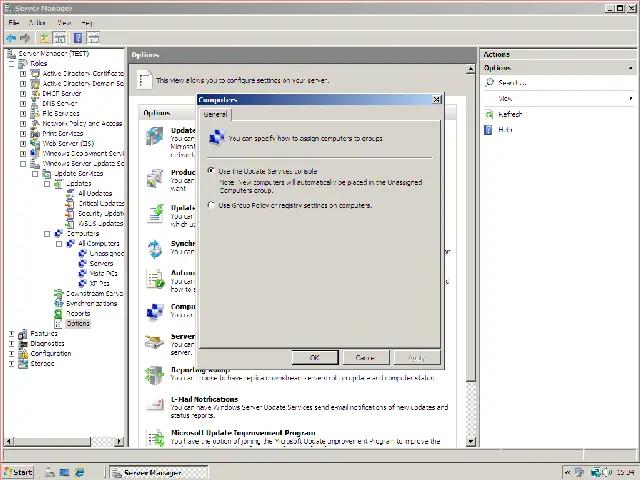Click the E-Mail Notifications option icon
This screenshot has height=480, width=640.
(155, 404)
